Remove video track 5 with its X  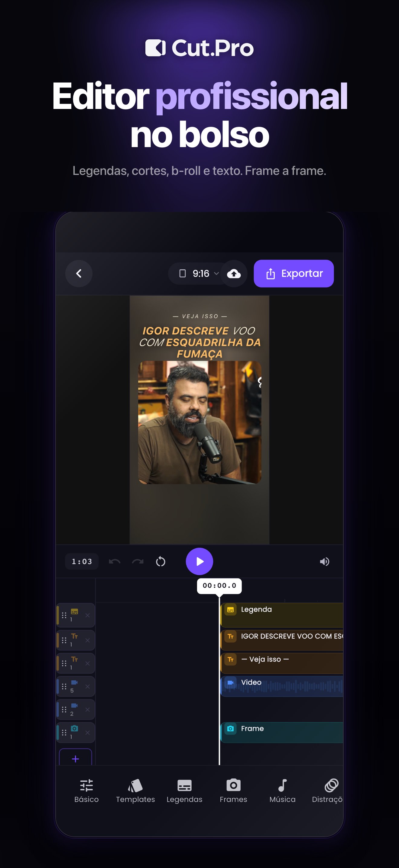click(x=87, y=686)
